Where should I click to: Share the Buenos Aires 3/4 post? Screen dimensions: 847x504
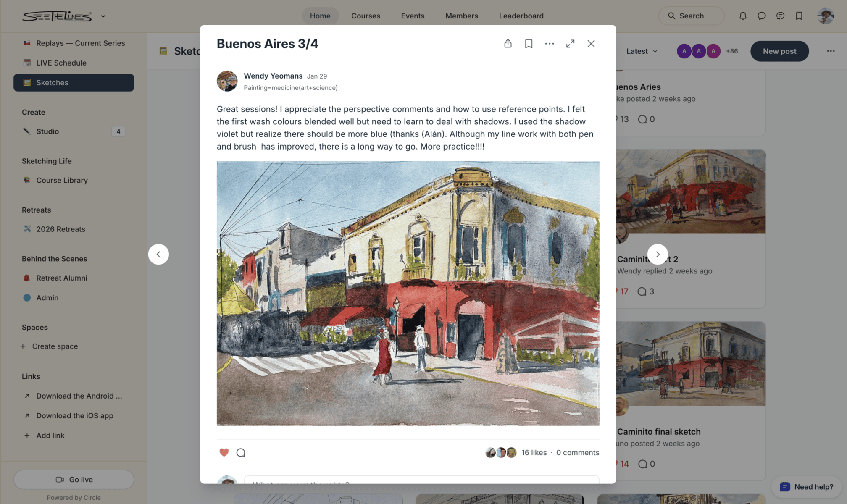click(508, 44)
